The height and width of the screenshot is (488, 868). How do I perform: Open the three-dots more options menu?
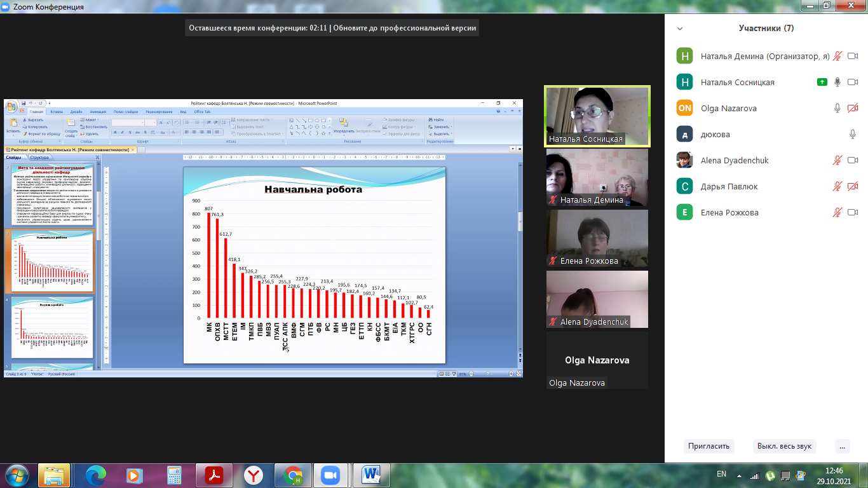pyautogui.click(x=842, y=446)
